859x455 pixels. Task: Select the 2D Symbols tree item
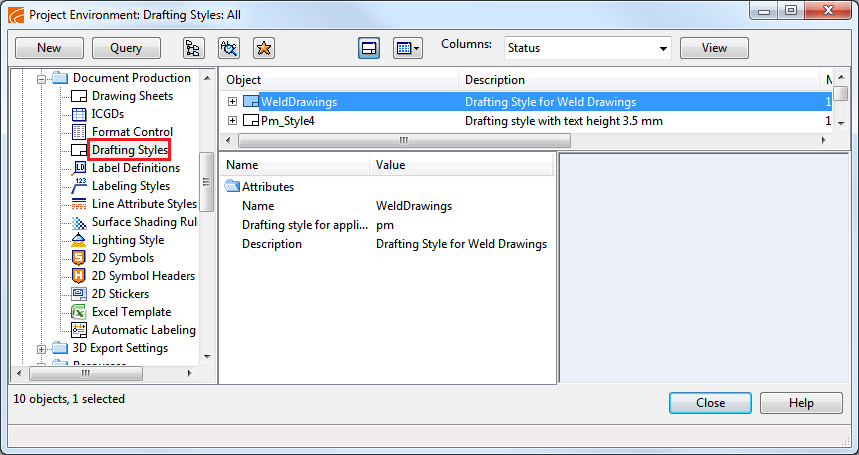click(x=123, y=258)
